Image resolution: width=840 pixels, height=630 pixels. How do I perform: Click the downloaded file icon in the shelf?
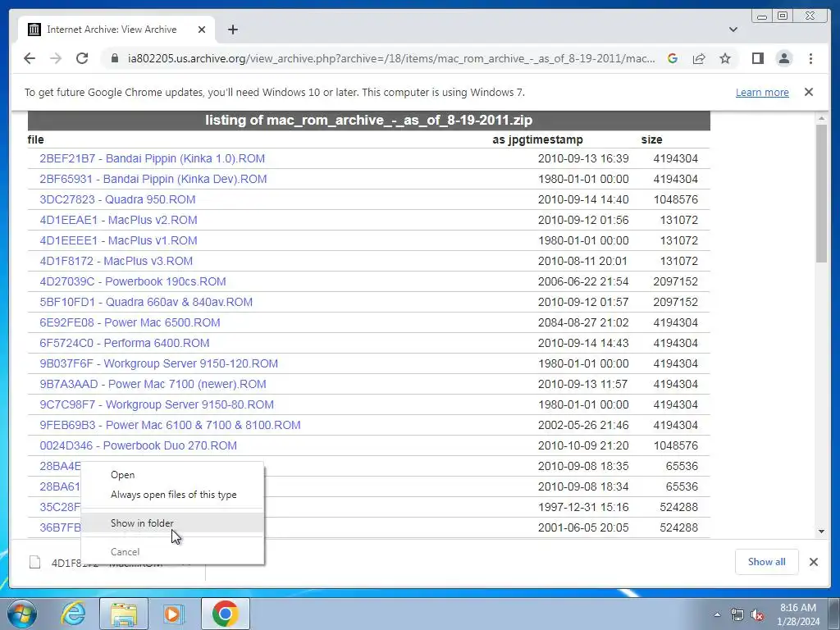34,562
